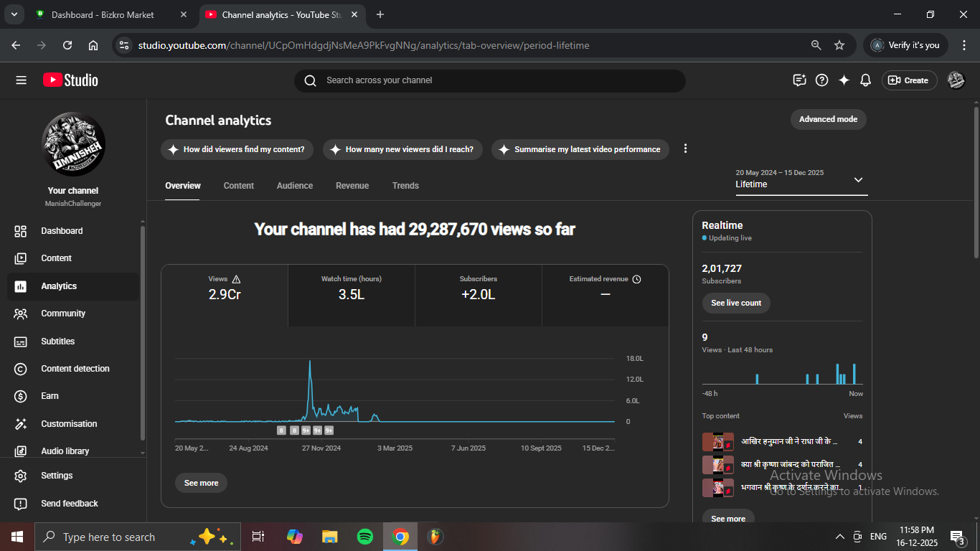Open the Chrome tab search dropdown arrow
Screen dimensions: 980x551
pos(14,14)
